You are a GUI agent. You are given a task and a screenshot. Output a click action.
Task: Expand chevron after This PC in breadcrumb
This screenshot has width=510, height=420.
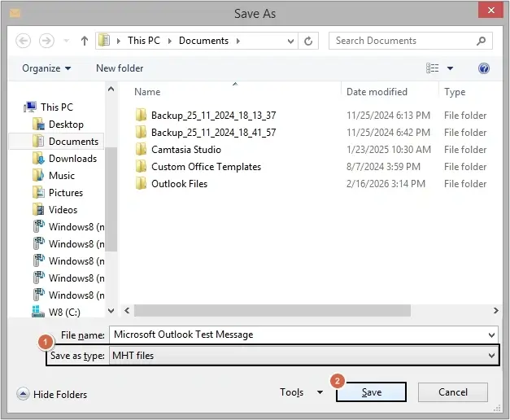coord(169,41)
